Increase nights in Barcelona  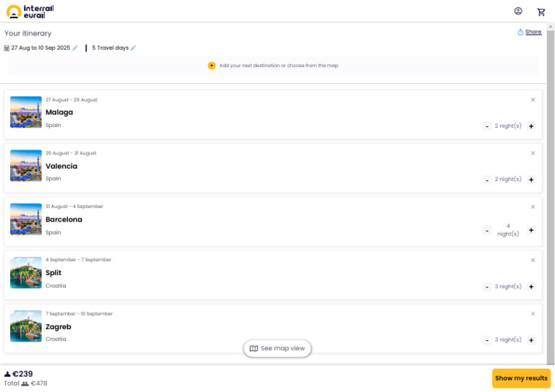[531, 230]
